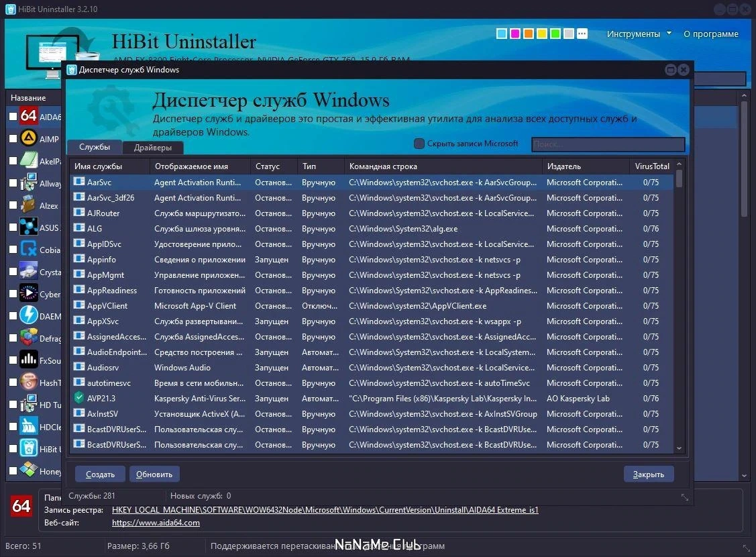This screenshot has height=557, width=756.
Task: Click the AVP21.3 green shield service icon
Action: [78, 398]
